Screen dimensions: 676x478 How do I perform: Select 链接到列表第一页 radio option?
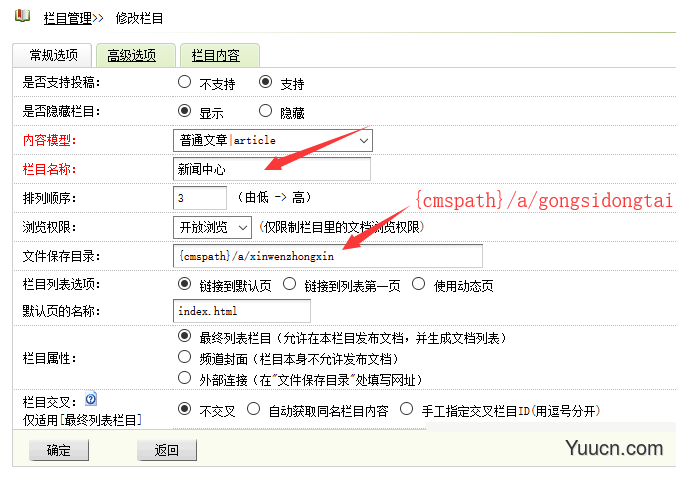pos(290,284)
